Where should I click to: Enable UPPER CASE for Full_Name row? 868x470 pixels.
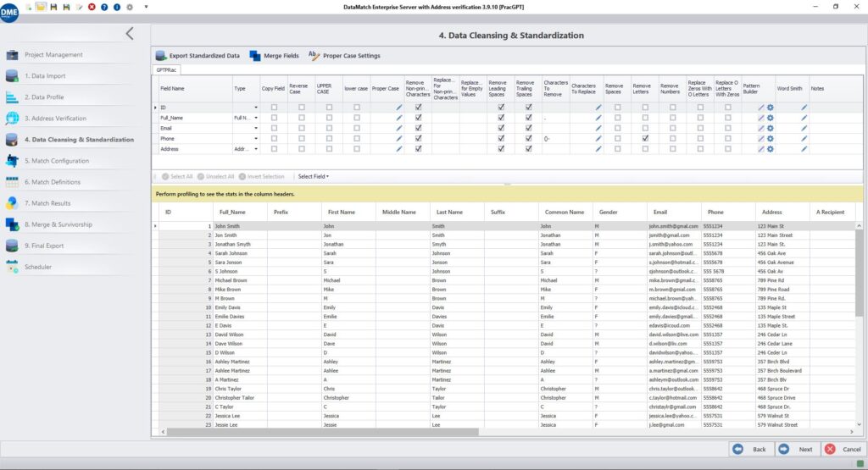click(330, 118)
